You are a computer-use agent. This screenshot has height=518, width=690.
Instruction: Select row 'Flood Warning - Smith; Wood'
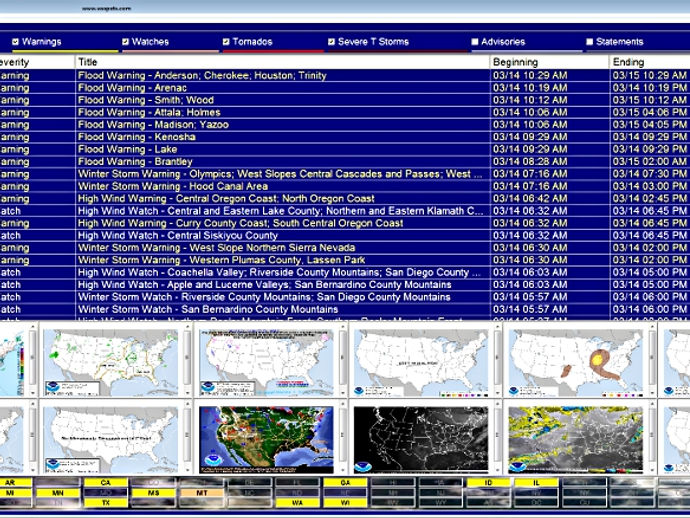[345, 100]
